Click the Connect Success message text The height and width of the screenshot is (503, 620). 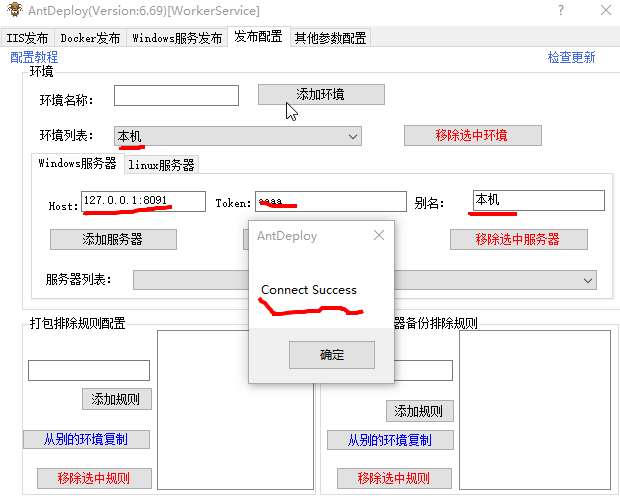pyautogui.click(x=309, y=290)
